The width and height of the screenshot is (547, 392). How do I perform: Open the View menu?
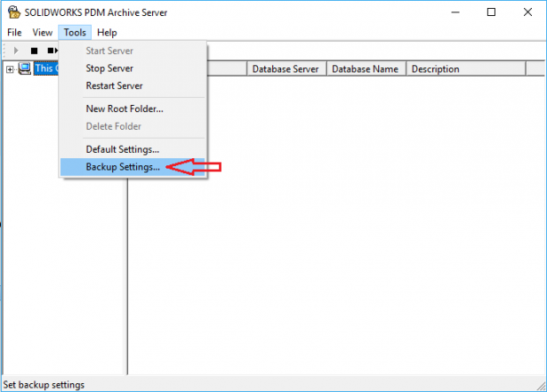(x=42, y=32)
